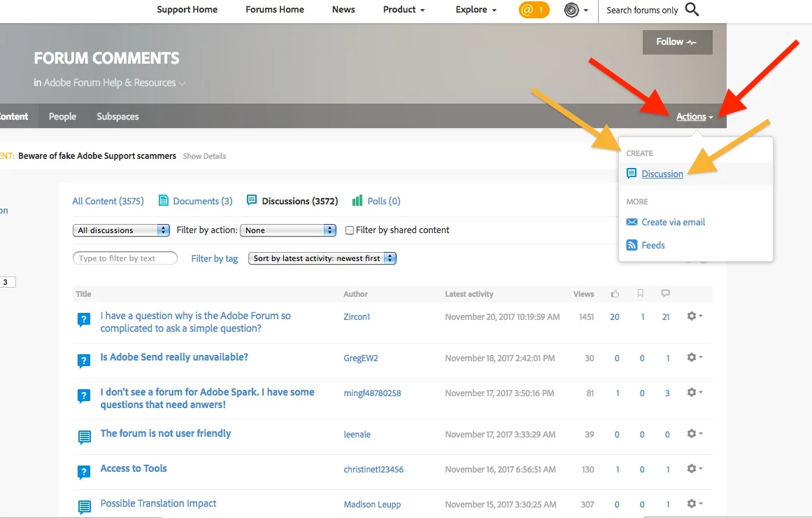Image resolution: width=812 pixels, height=518 pixels.
Task: Click the Documents page icon
Action: [163, 201]
